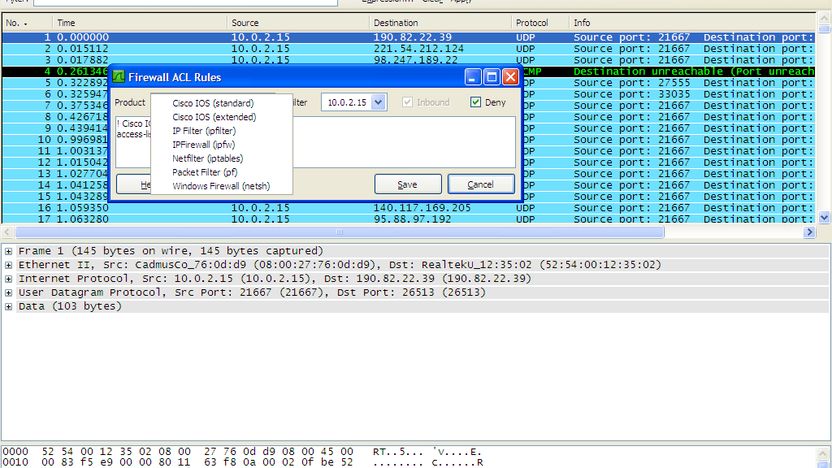Expand the Data (103 bytes) node
832x468 pixels.
tap(8, 307)
